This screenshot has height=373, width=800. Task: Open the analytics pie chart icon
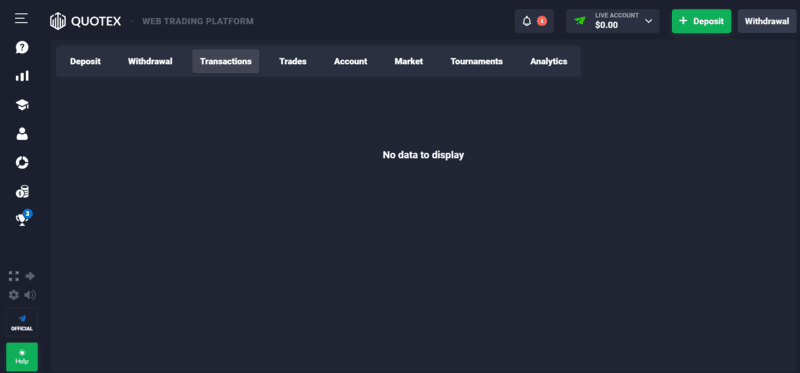point(22,162)
